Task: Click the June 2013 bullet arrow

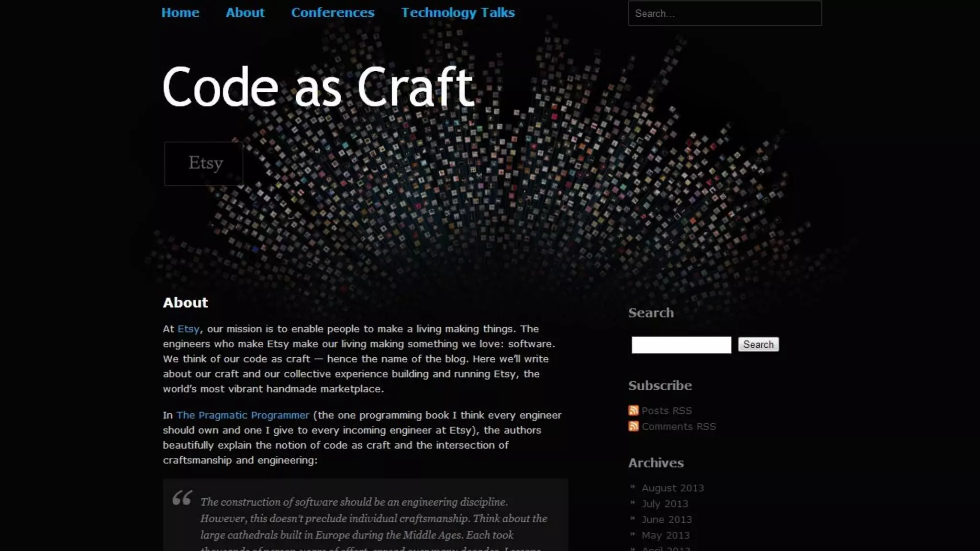Action: tap(633, 518)
